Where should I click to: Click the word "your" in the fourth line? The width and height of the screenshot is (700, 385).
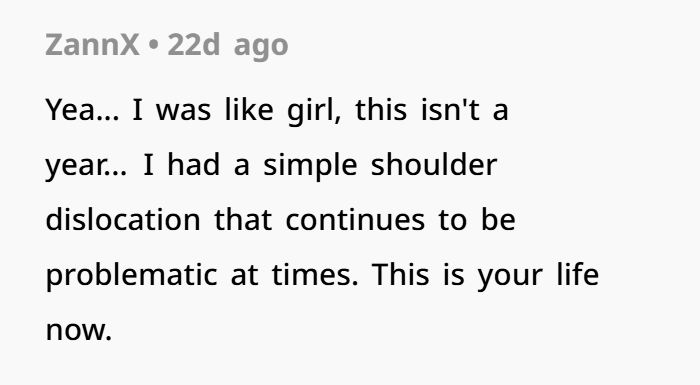point(510,277)
